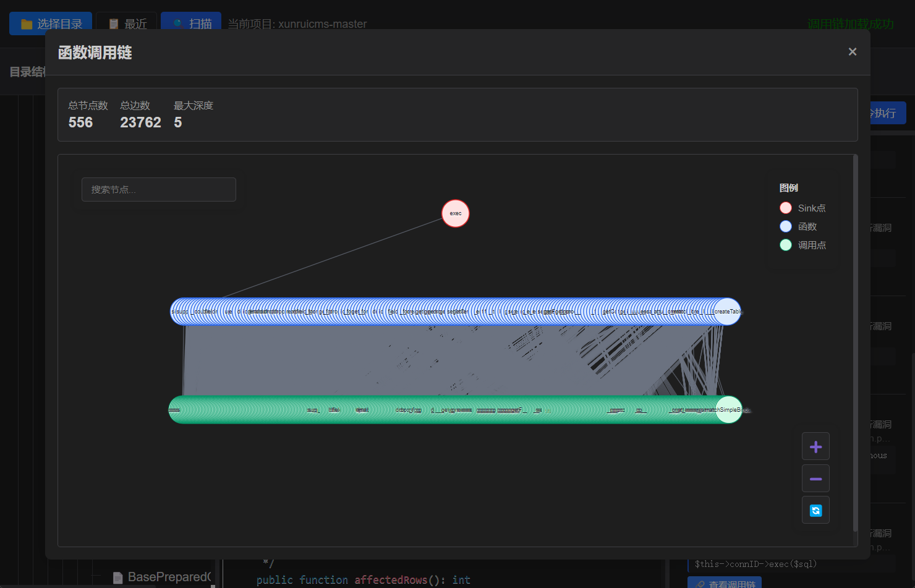Click the 搜索节点 search input field

click(x=158, y=189)
